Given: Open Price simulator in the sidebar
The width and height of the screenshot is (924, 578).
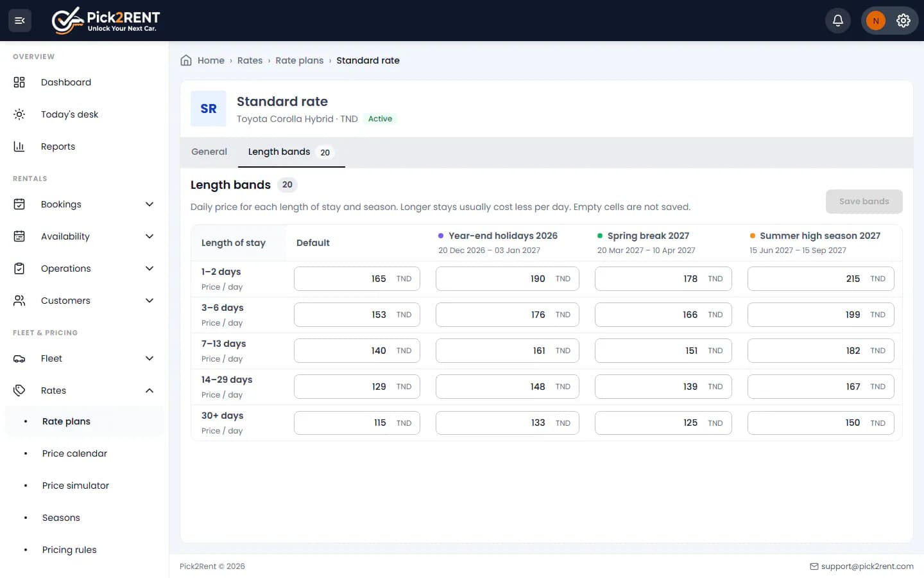Looking at the screenshot, I should click(76, 486).
